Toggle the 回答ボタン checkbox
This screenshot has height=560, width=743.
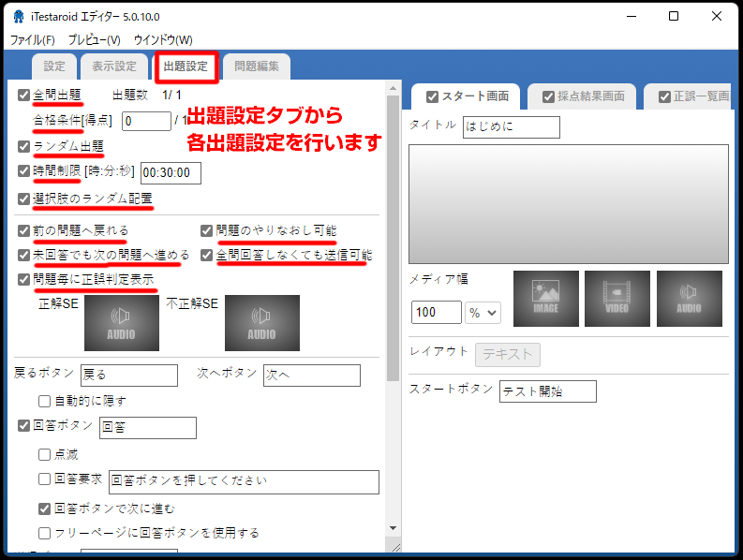click(23, 425)
